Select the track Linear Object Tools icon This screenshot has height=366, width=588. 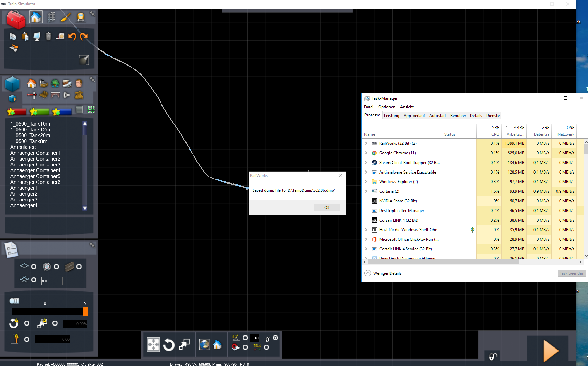51,17
